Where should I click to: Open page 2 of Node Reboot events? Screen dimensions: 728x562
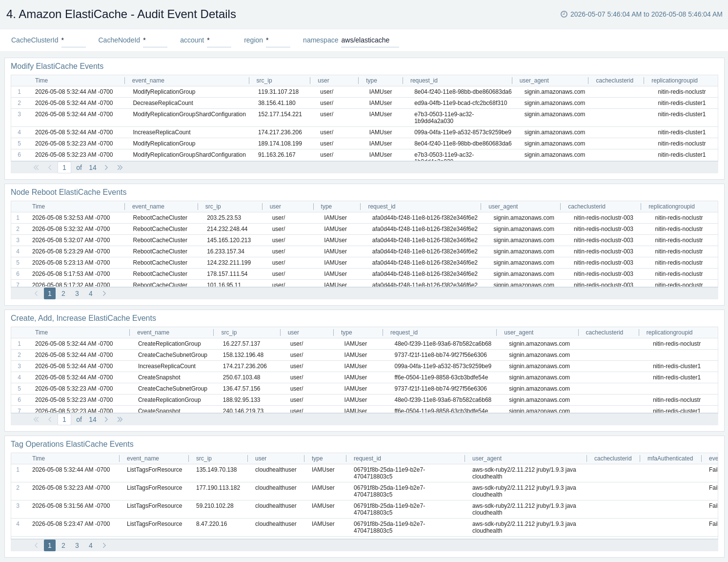(63, 293)
